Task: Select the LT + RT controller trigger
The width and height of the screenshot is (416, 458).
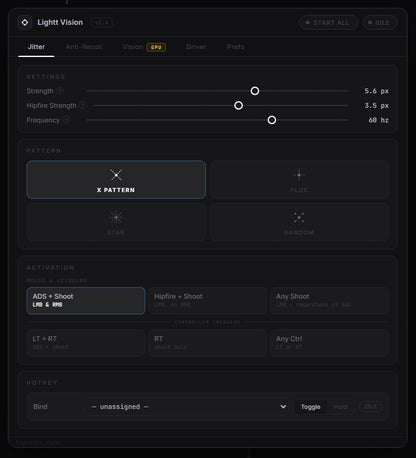Action: click(86, 343)
